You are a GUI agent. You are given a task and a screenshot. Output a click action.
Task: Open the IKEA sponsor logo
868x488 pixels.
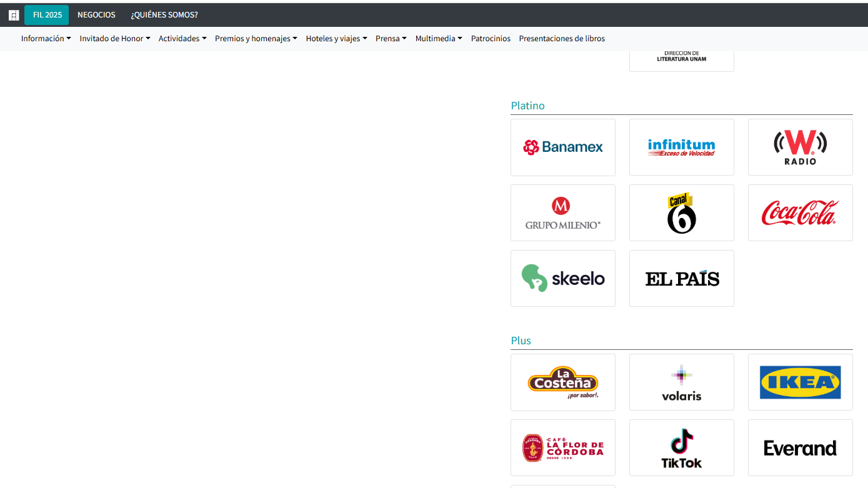800,382
